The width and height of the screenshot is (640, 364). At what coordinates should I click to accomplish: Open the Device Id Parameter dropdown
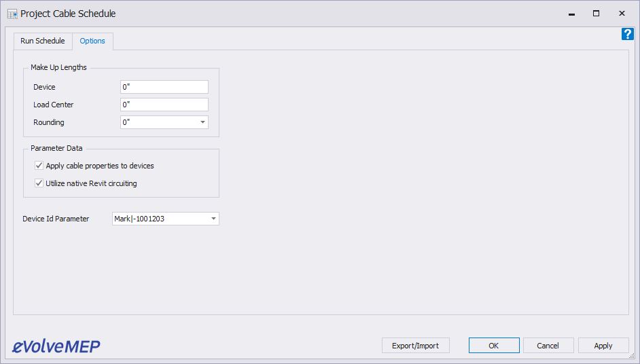click(213, 219)
